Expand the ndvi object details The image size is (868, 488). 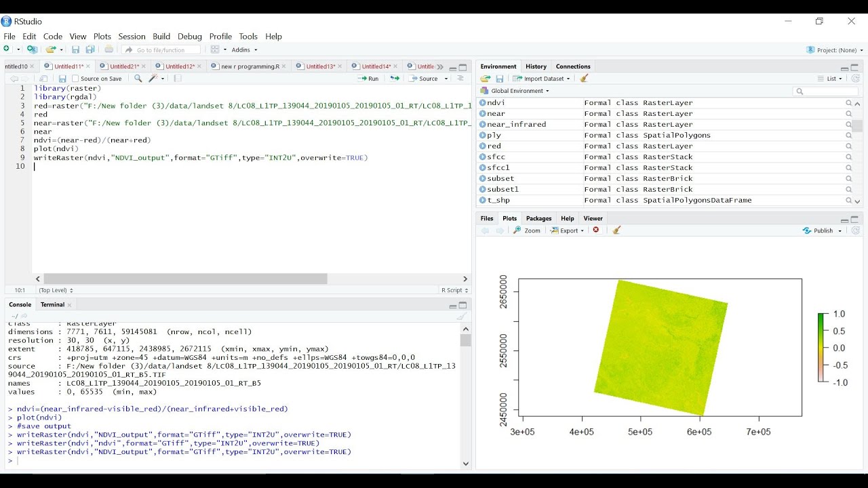(x=483, y=103)
